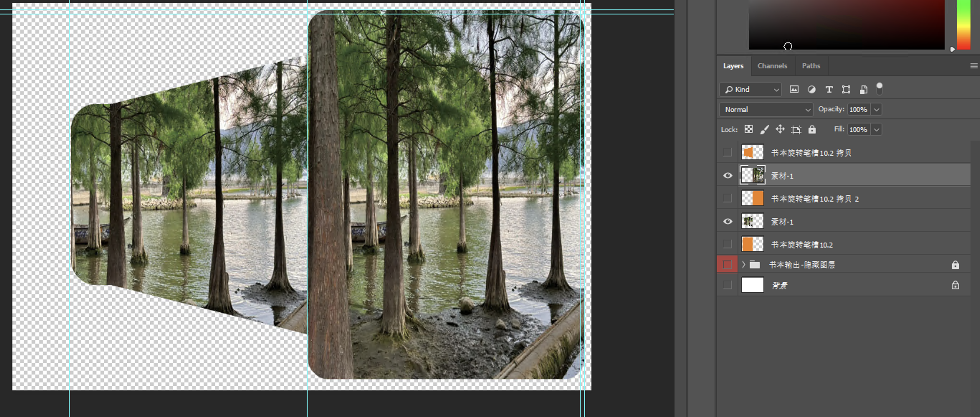This screenshot has width=980, height=417.
Task: Open the Opacity slider dropdown arrow
Action: (876, 110)
